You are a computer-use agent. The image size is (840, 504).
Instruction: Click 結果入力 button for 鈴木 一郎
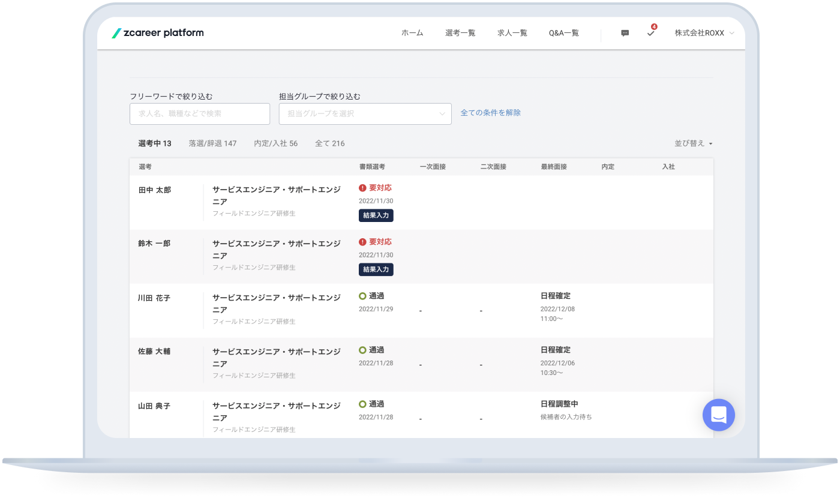[x=376, y=269]
